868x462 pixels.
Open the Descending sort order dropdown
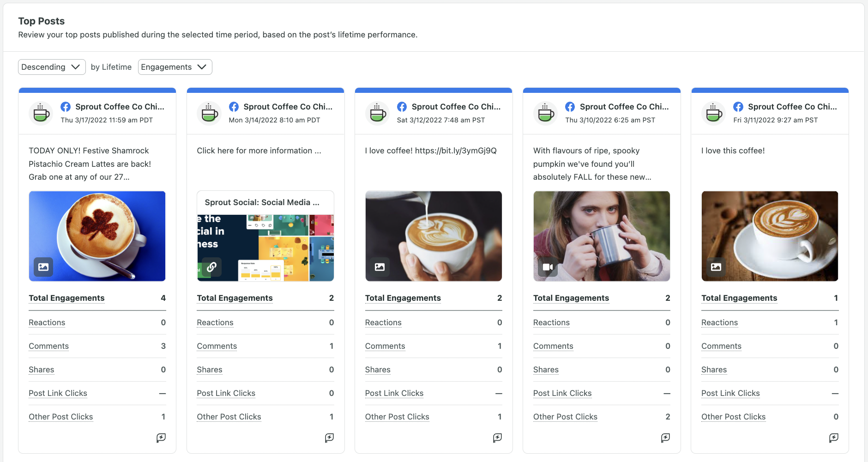(52, 67)
